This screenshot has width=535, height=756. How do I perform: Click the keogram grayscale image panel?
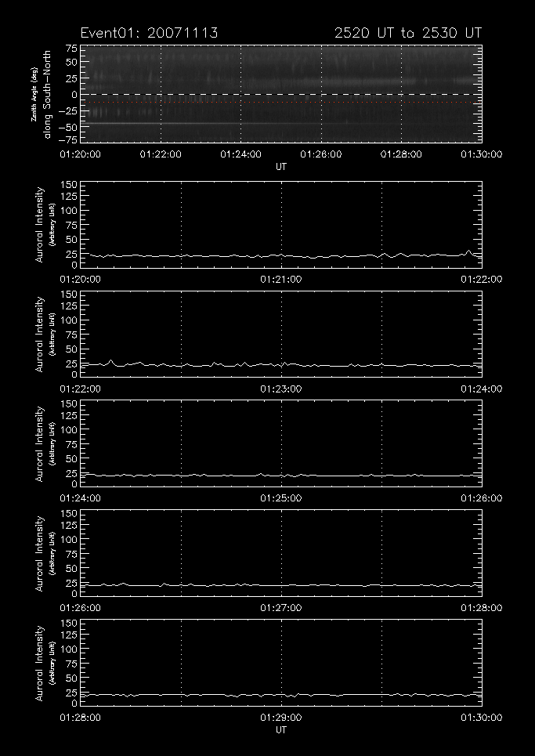pyautogui.click(x=281, y=94)
